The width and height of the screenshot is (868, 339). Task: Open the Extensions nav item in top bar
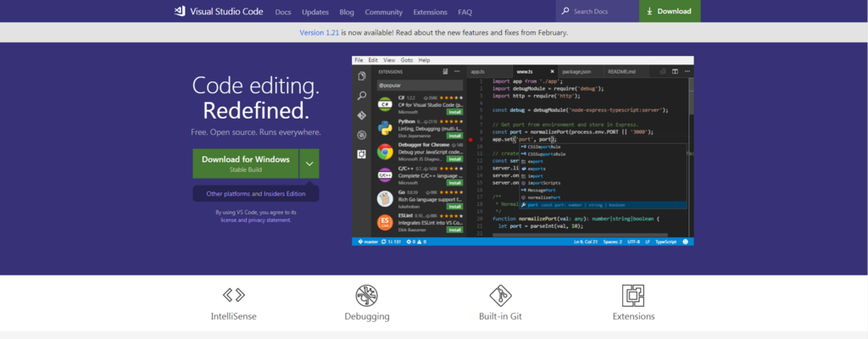point(430,12)
